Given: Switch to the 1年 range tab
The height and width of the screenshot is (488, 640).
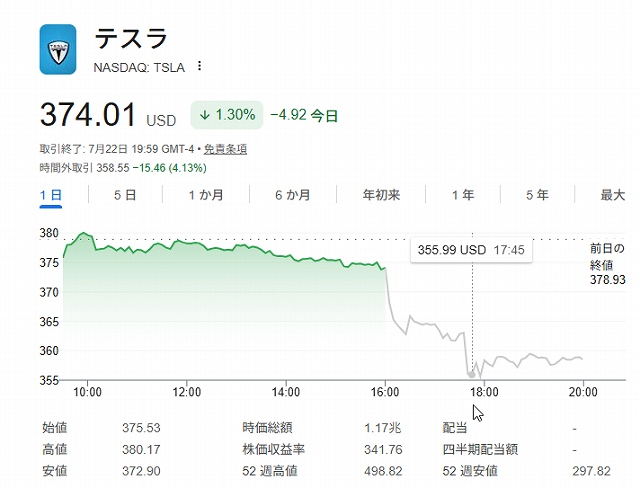Looking at the screenshot, I should 463,195.
